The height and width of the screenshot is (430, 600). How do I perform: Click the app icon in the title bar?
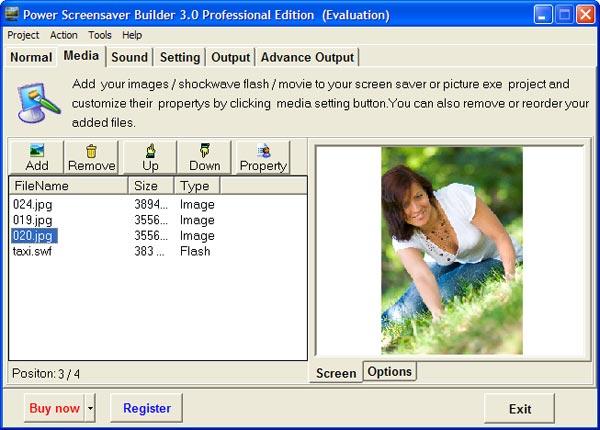[11, 14]
